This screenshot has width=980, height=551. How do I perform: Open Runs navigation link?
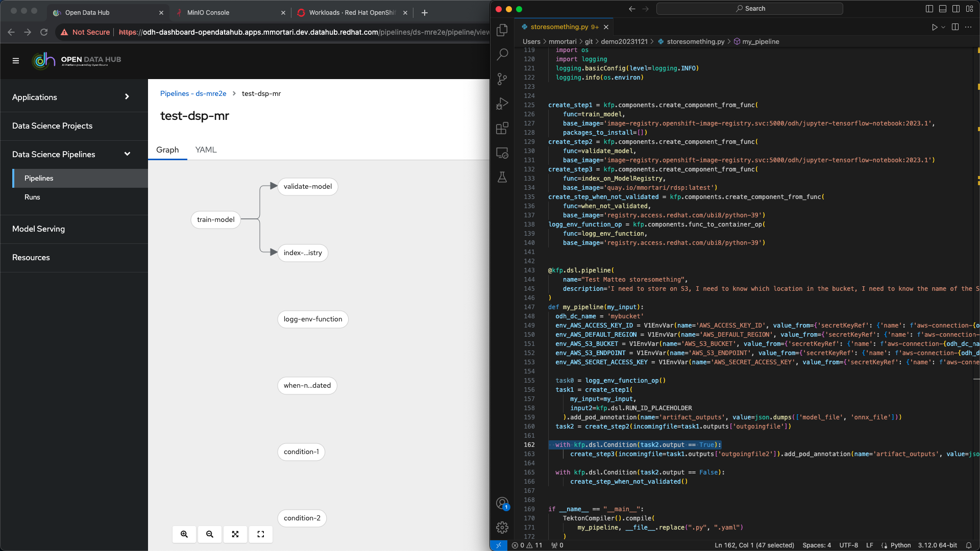click(x=32, y=197)
